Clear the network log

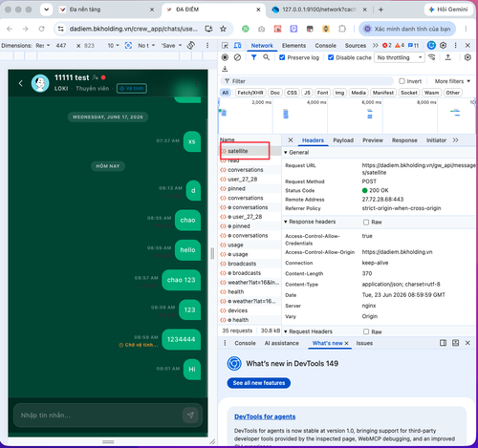pyautogui.click(x=237, y=57)
